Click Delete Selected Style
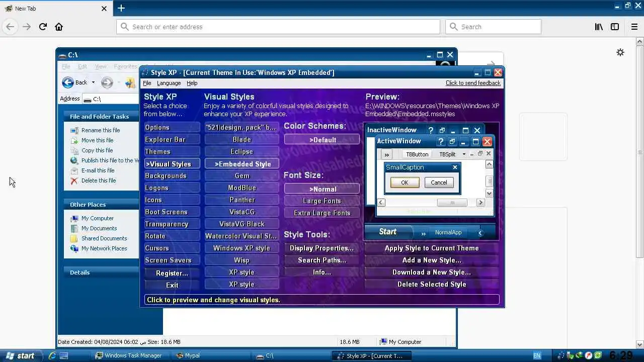The height and width of the screenshot is (362, 644). pyautogui.click(x=432, y=285)
